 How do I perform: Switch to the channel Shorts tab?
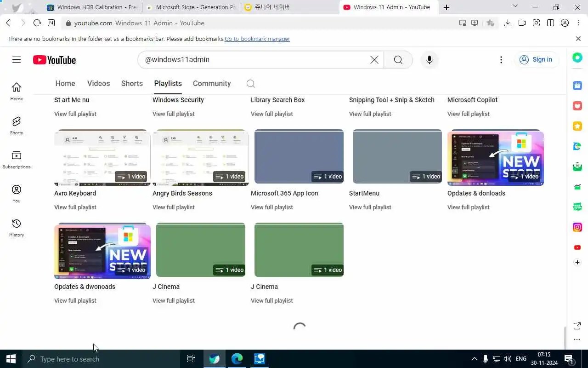132,83
